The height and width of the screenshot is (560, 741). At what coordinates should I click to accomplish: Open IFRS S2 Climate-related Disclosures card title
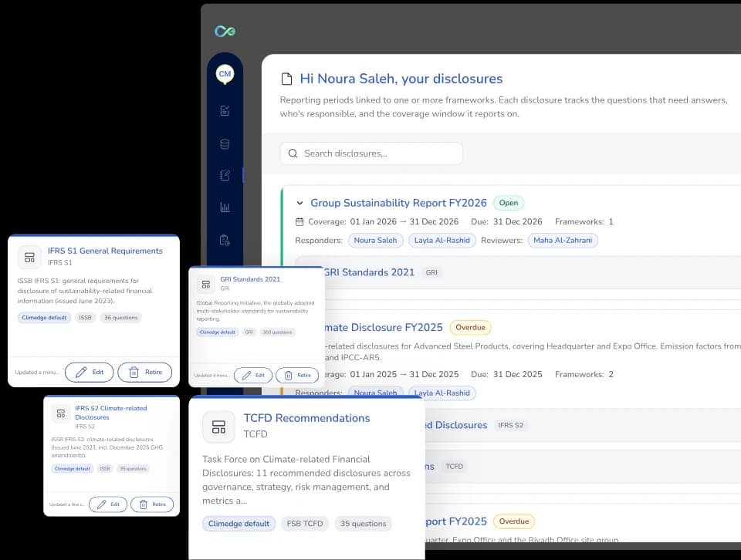click(111, 413)
